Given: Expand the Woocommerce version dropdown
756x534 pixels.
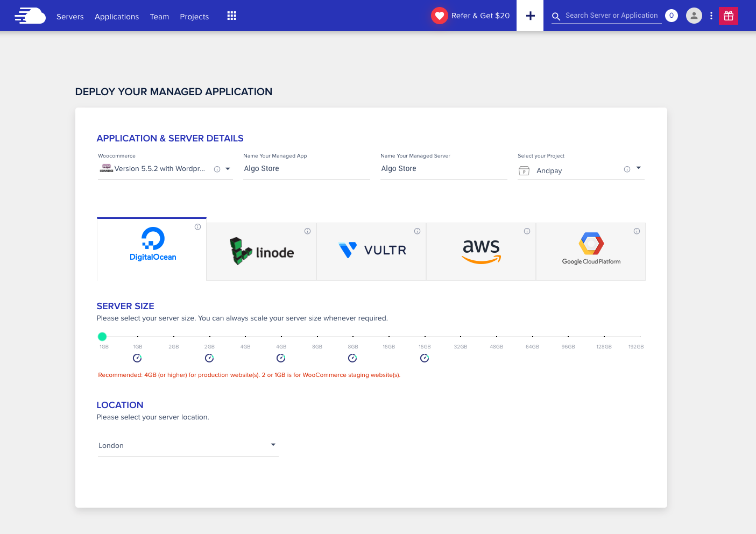Looking at the screenshot, I should click(x=228, y=168).
